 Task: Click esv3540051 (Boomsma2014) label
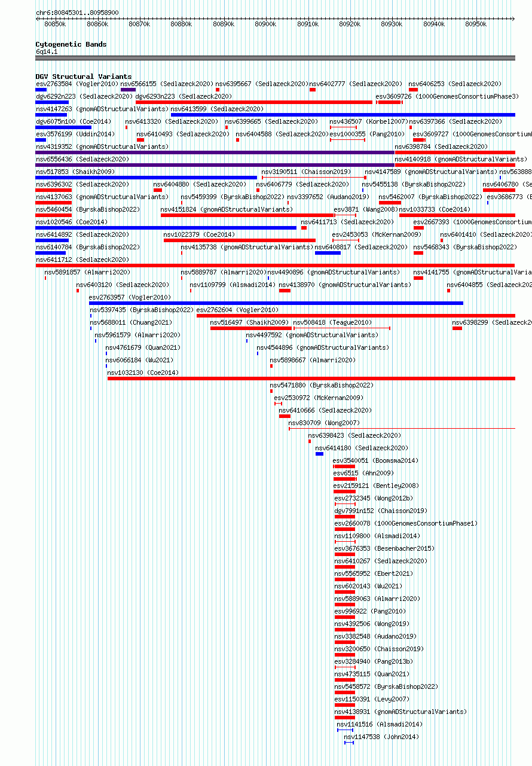pos(376,460)
